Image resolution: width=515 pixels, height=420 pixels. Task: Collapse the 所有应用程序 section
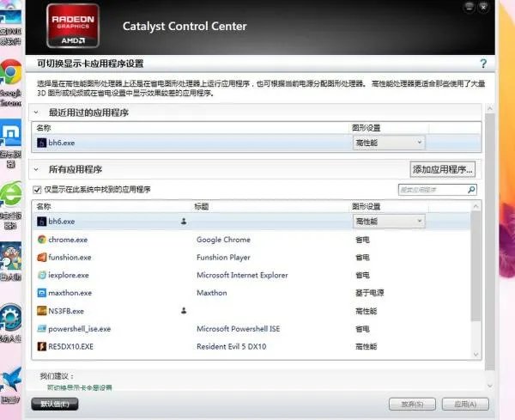(x=36, y=169)
